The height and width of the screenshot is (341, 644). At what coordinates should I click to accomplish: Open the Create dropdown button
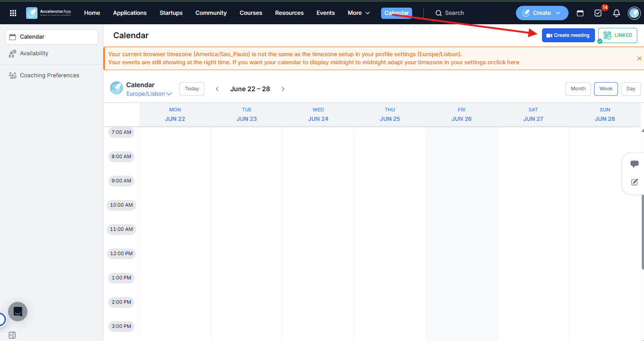click(542, 13)
